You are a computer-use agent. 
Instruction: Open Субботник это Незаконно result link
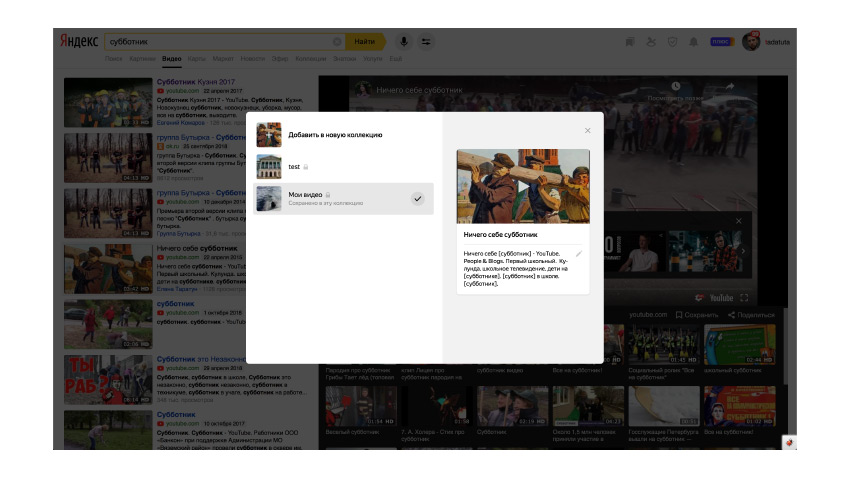(201, 359)
